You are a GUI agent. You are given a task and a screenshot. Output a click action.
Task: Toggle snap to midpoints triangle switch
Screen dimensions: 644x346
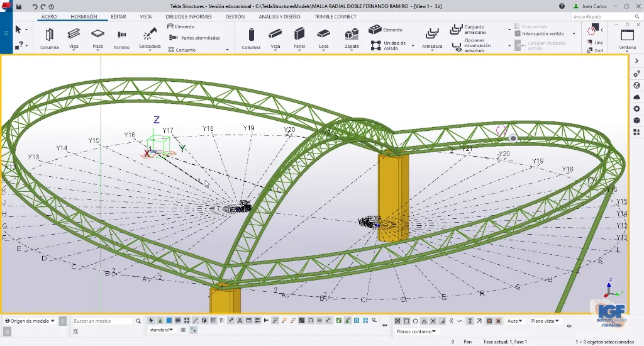tap(425, 321)
